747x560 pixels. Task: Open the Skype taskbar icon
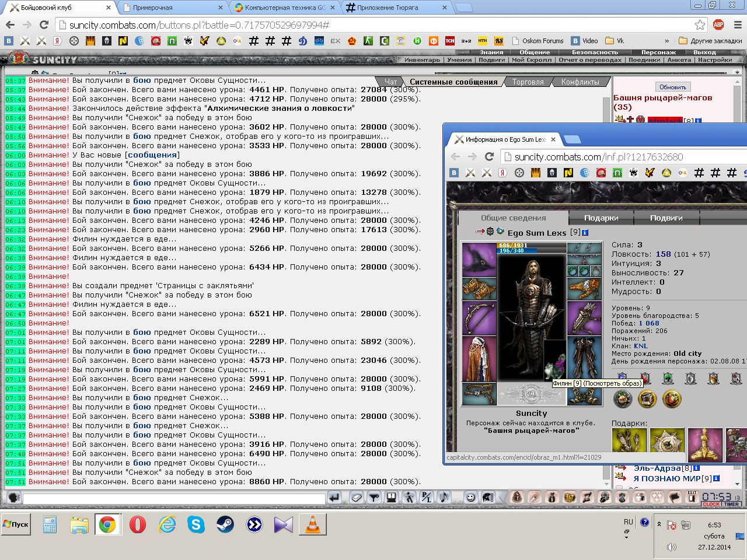(x=196, y=525)
